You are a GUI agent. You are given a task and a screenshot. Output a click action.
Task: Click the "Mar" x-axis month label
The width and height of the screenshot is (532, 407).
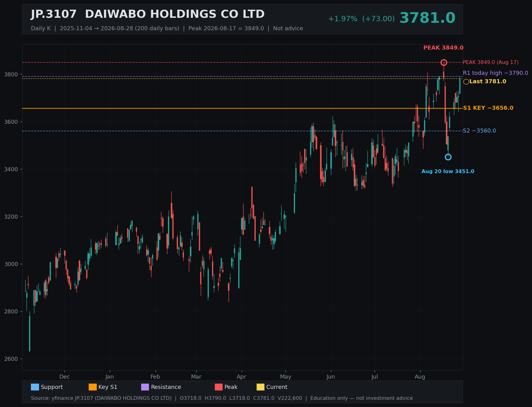pyautogui.click(x=196, y=377)
